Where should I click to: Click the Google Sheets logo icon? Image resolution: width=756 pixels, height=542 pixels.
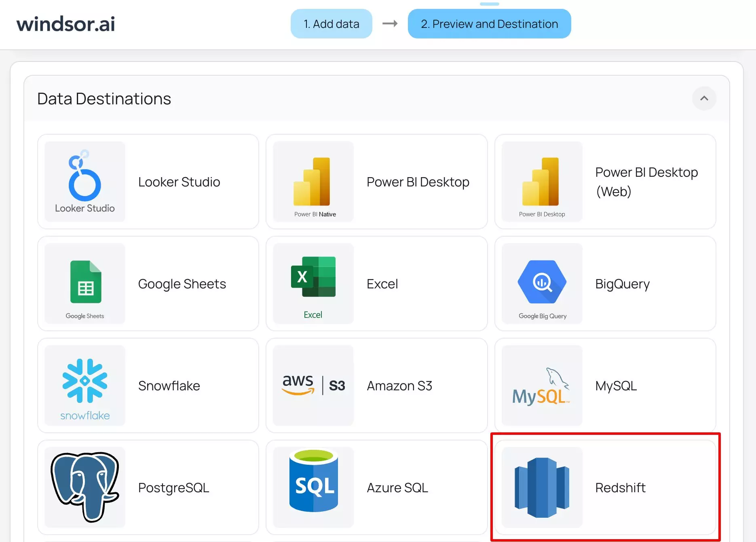[x=85, y=283]
